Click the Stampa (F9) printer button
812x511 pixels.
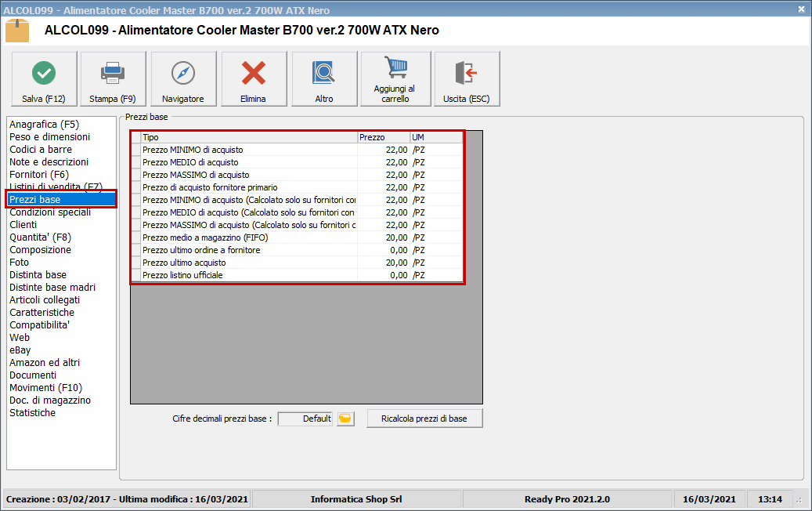[113, 79]
